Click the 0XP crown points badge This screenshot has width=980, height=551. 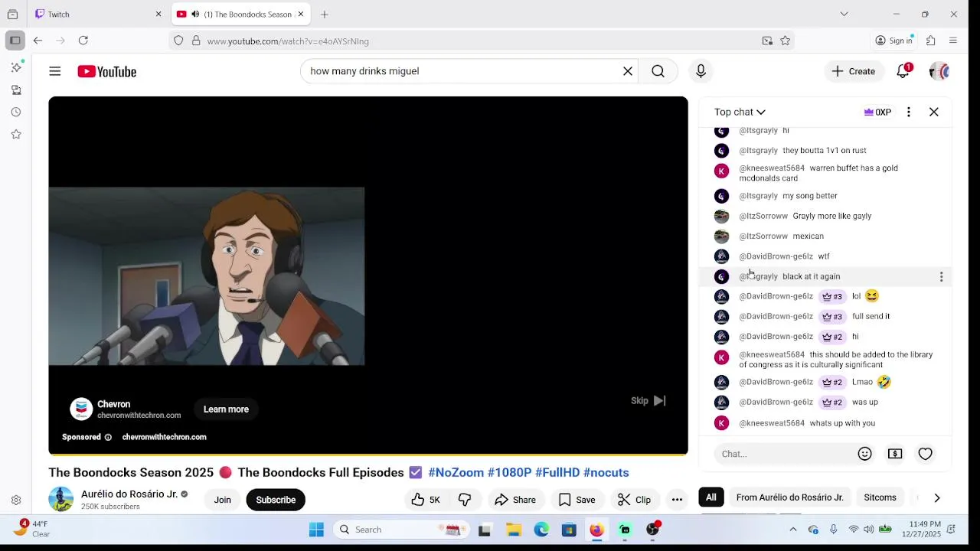point(877,112)
